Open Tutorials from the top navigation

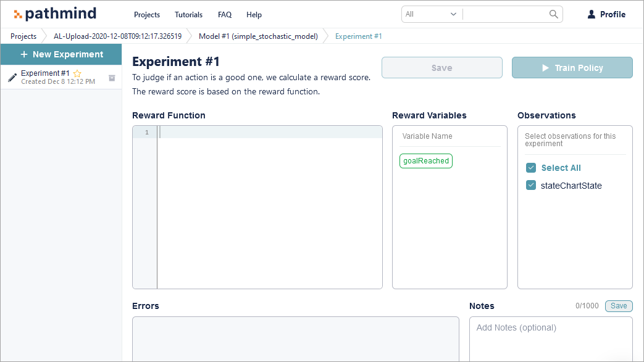tap(188, 14)
